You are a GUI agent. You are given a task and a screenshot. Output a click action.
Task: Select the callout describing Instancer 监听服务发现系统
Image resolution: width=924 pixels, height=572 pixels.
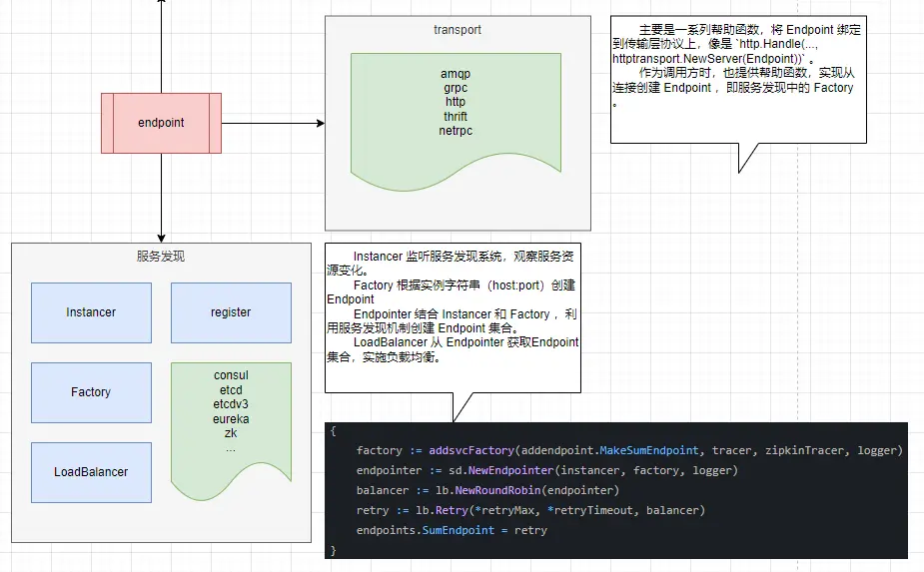pos(453,317)
